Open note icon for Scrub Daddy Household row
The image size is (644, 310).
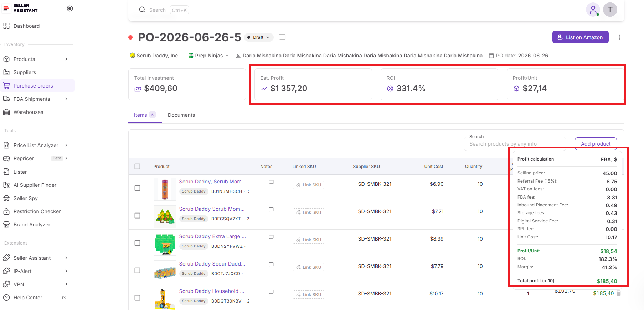(x=271, y=292)
